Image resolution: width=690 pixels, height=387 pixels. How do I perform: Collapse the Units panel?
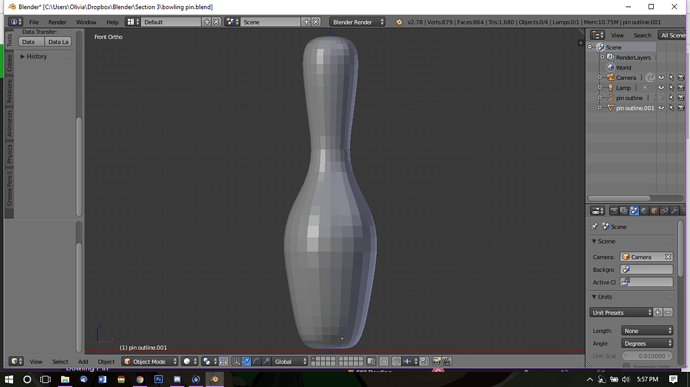[602, 297]
